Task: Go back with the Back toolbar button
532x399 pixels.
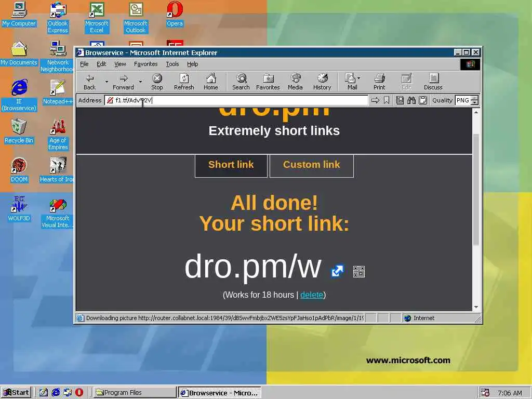Action: [89, 82]
